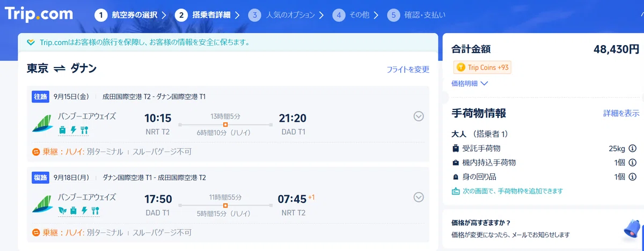The width and height of the screenshot is (644, 251).
Task: Click the フライトを変更 link
Action: point(408,70)
